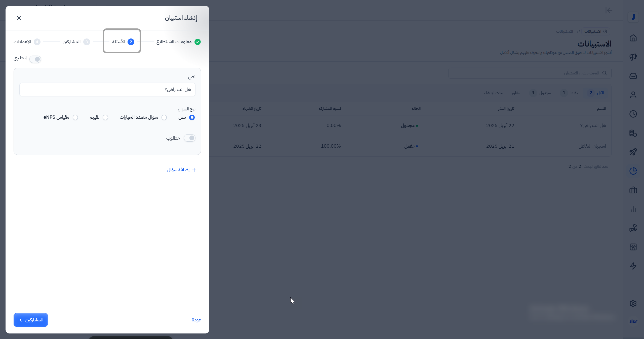Click the question text input field
Image resolution: width=644 pixels, height=339 pixels.
click(x=107, y=90)
